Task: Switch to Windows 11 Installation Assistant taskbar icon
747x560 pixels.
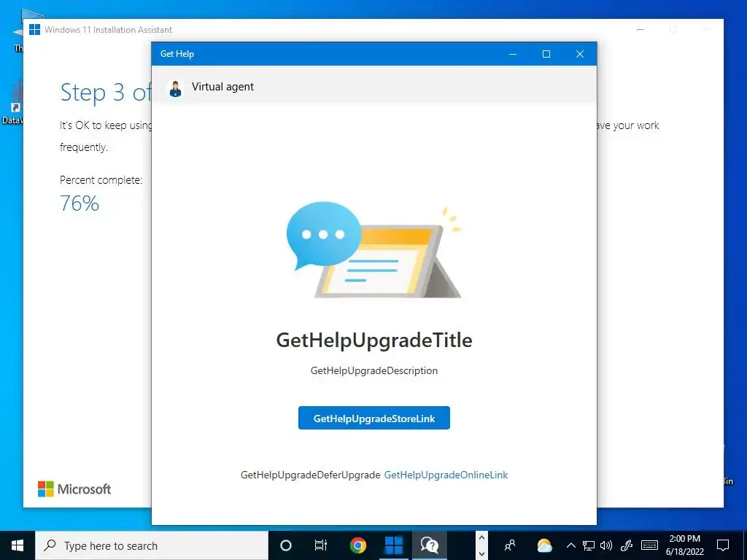Action: (x=393, y=545)
